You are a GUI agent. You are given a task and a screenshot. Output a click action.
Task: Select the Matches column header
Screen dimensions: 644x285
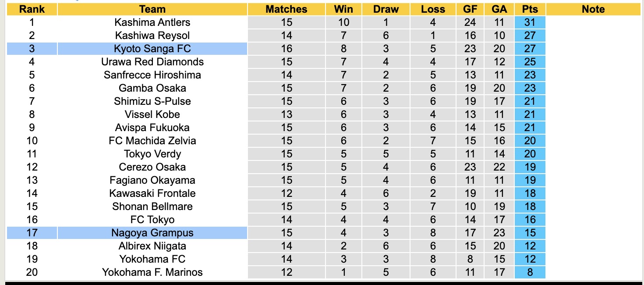pos(287,9)
